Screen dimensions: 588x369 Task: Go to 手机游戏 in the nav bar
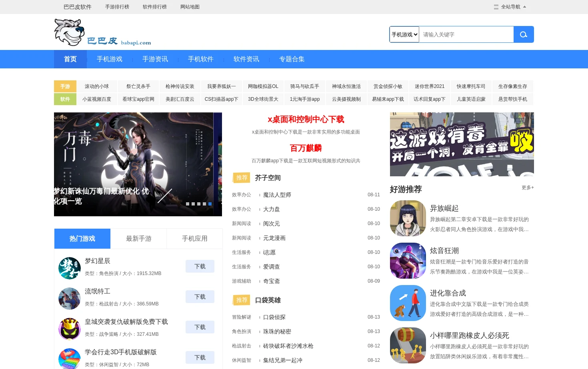pos(110,59)
